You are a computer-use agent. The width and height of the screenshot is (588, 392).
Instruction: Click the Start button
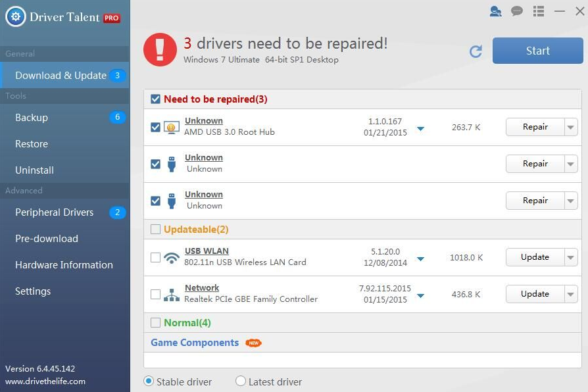click(x=538, y=51)
